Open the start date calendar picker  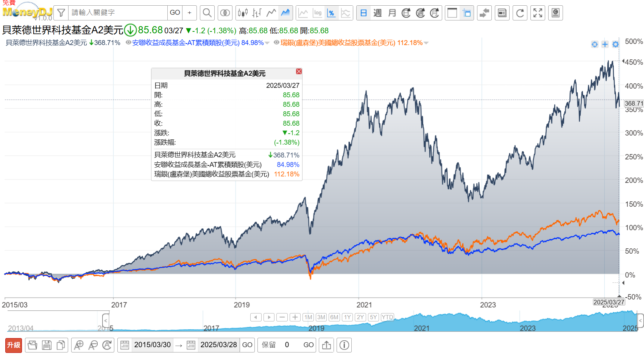[x=125, y=345]
